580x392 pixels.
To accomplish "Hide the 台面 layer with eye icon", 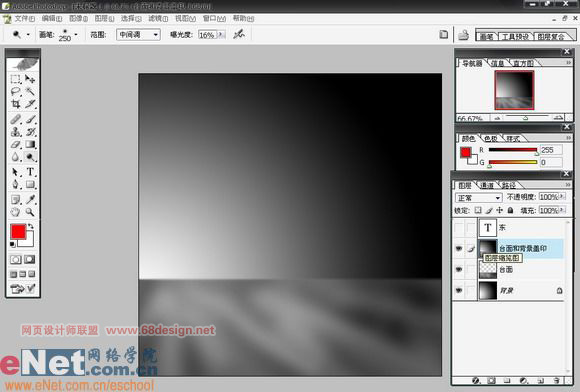I will (459, 269).
